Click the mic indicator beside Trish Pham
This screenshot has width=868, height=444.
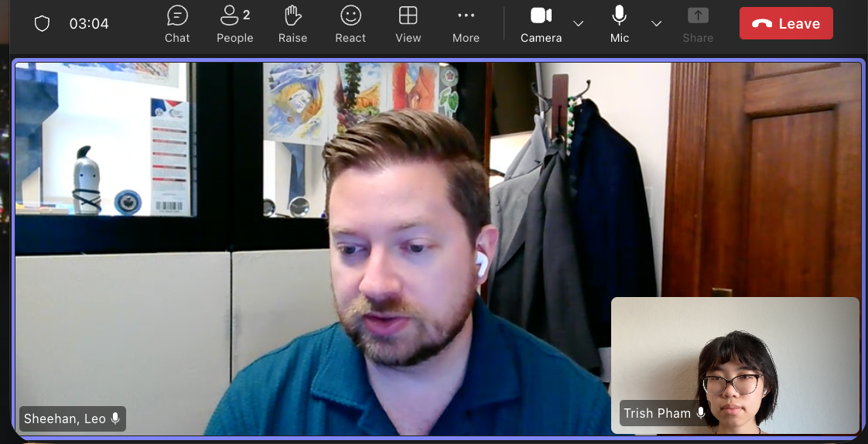(x=701, y=413)
